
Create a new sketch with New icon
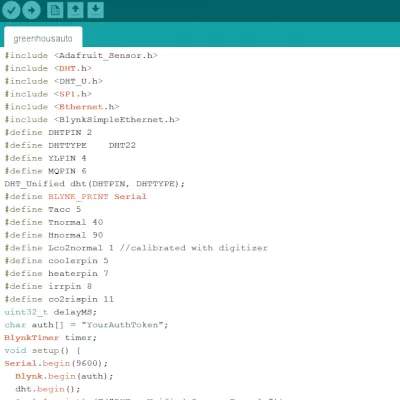coord(55,10)
